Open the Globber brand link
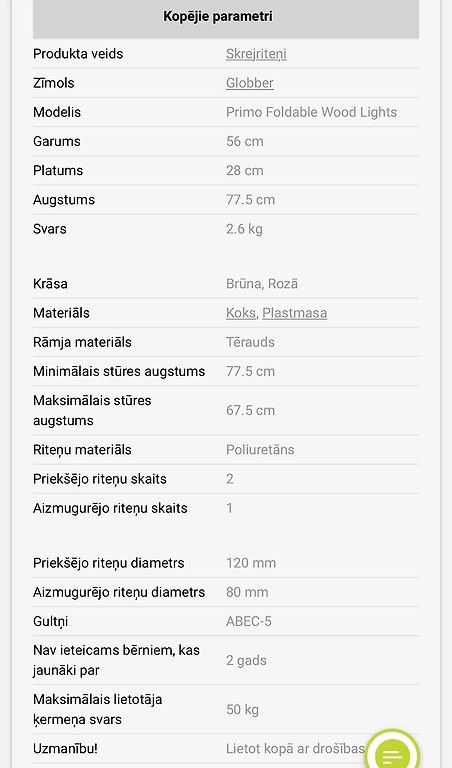This screenshot has height=768, width=452. (x=249, y=83)
